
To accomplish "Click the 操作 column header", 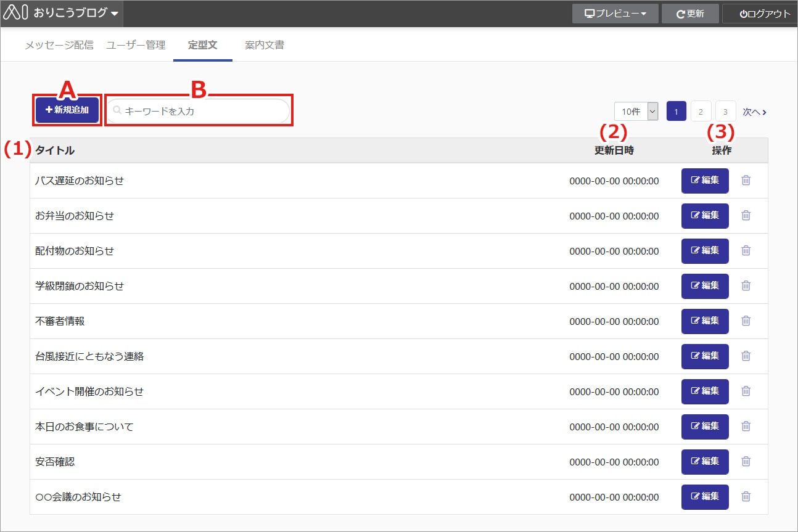I will [x=722, y=150].
